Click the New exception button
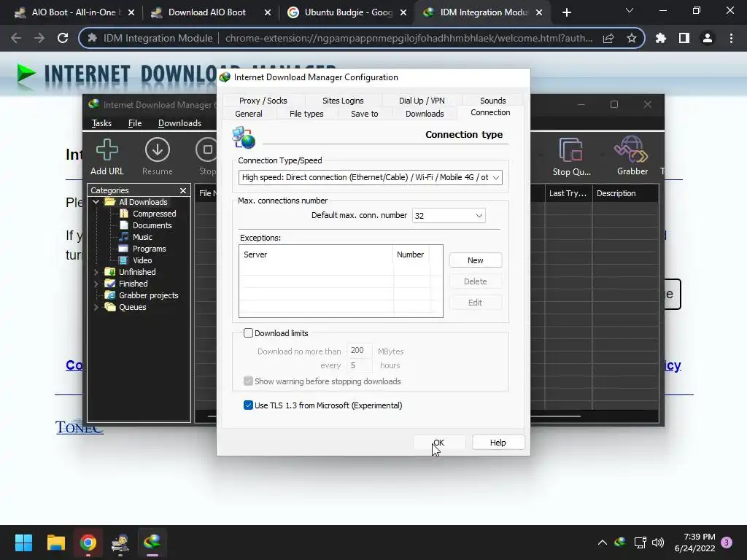Screen dimensions: 747x560 476,260
